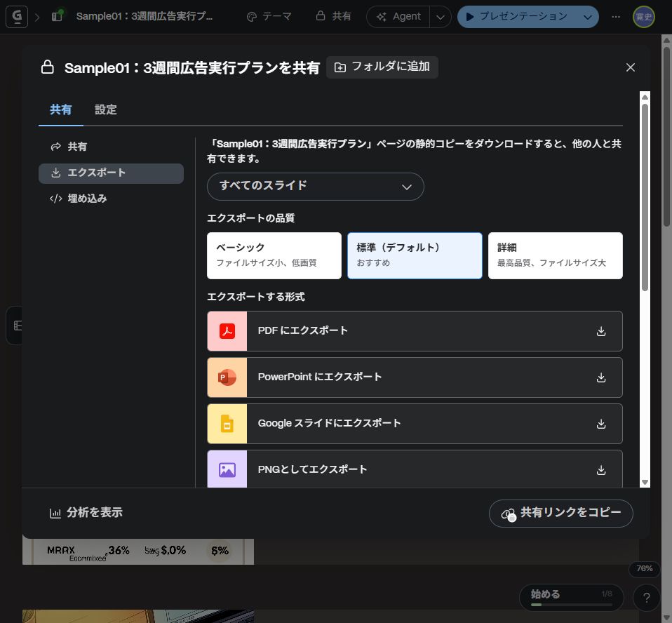The height and width of the screenshot is (623, 672).
Task: Click the PowerPoint icon
Action: coord(227,377)
